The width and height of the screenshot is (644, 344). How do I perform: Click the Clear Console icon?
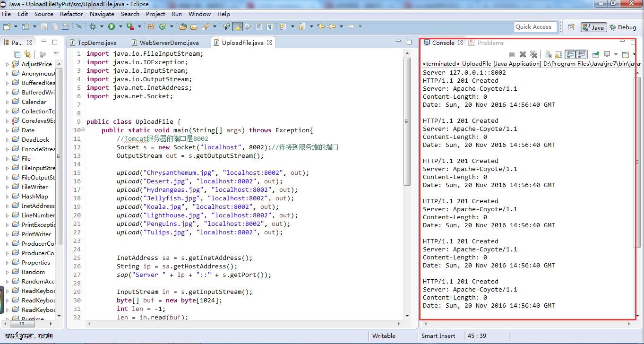(548, 54)
